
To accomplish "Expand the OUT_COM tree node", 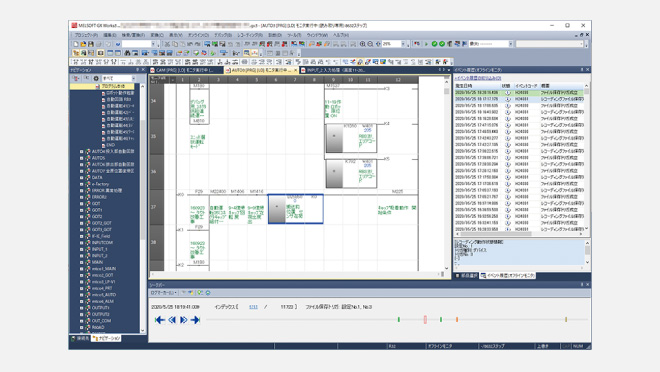I will pyautogui.click(x=82, y=321).
